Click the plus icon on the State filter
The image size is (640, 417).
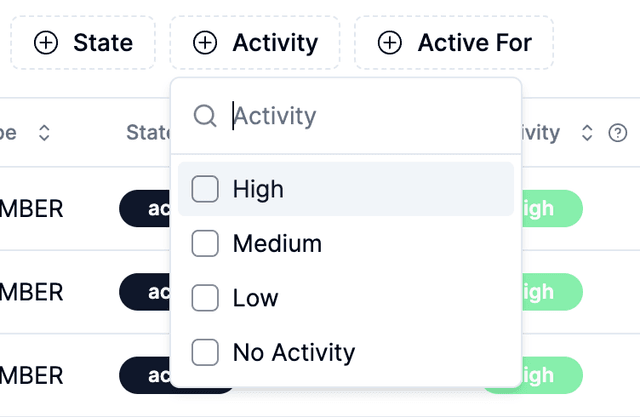pos(46,43)
